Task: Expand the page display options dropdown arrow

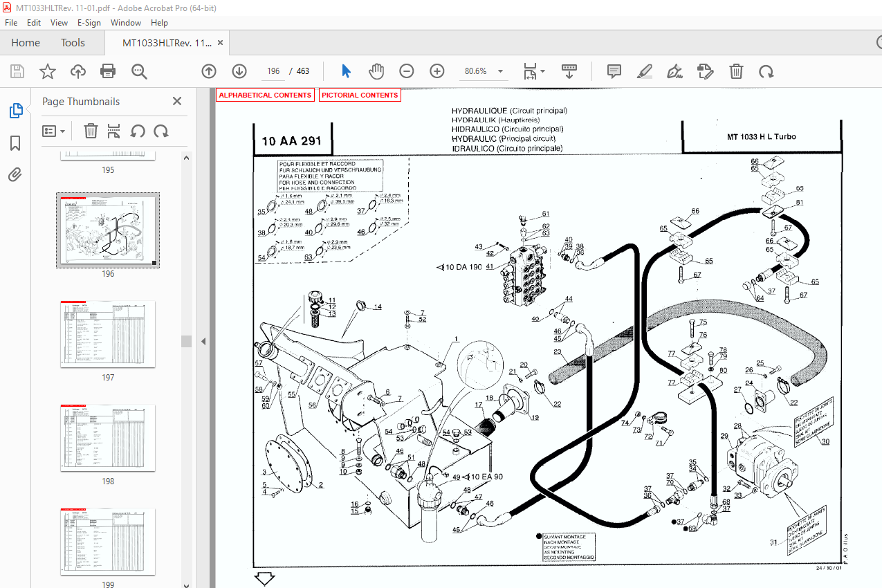Action: (x=542, y=71)
